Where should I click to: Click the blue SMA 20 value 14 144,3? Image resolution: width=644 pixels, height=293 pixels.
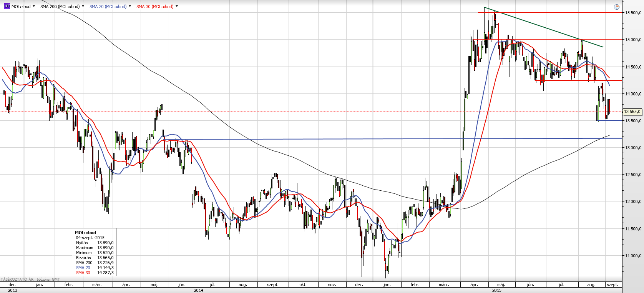click(105, 268)
